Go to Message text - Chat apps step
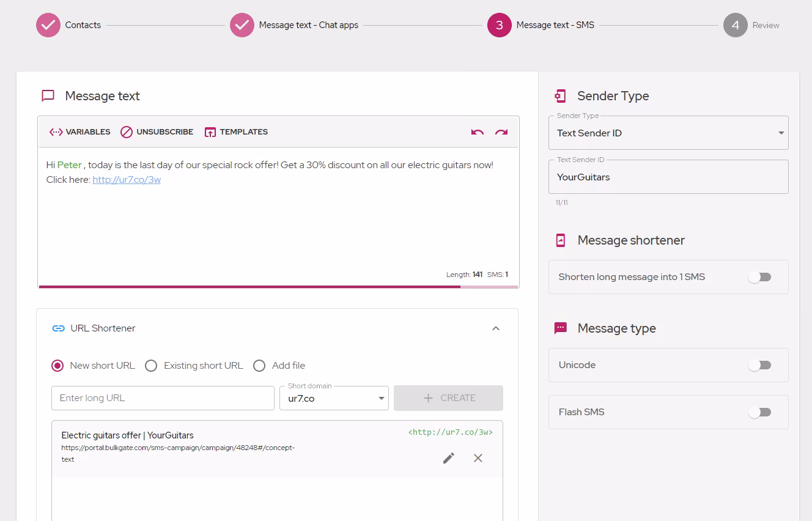Image resolution: width=812 pixels, height=521 pixels. 309,25
